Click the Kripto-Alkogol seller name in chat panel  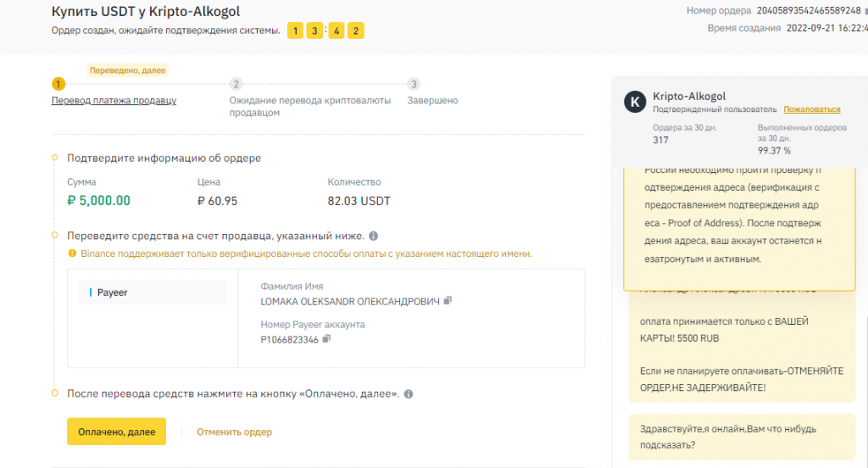coord(689,97)
